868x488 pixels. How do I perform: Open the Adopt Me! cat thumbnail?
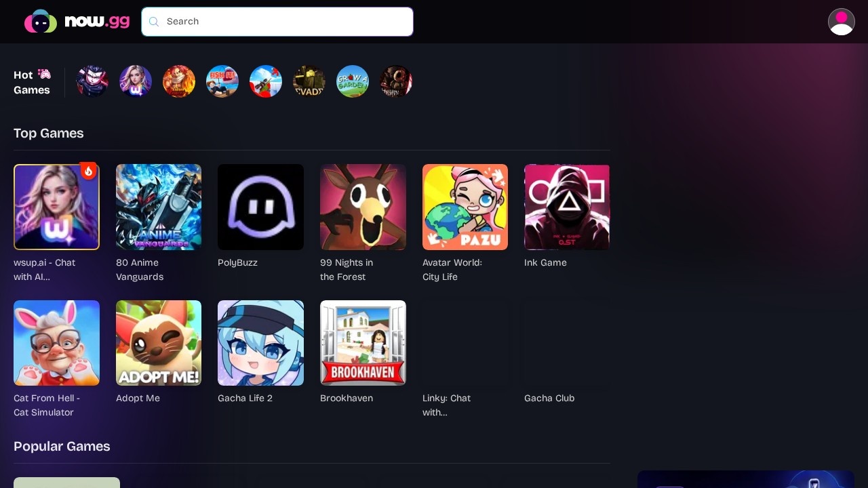coord(159,343)
